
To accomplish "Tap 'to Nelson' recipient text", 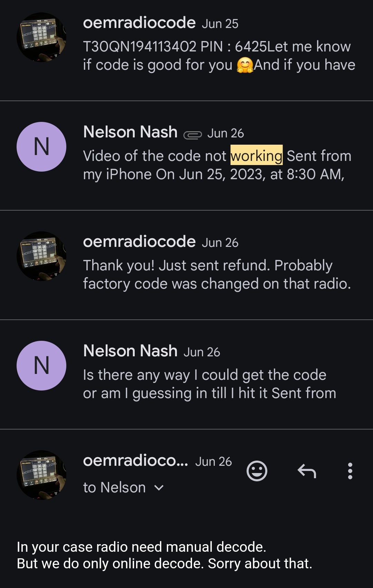I will (x=114, y=488).
